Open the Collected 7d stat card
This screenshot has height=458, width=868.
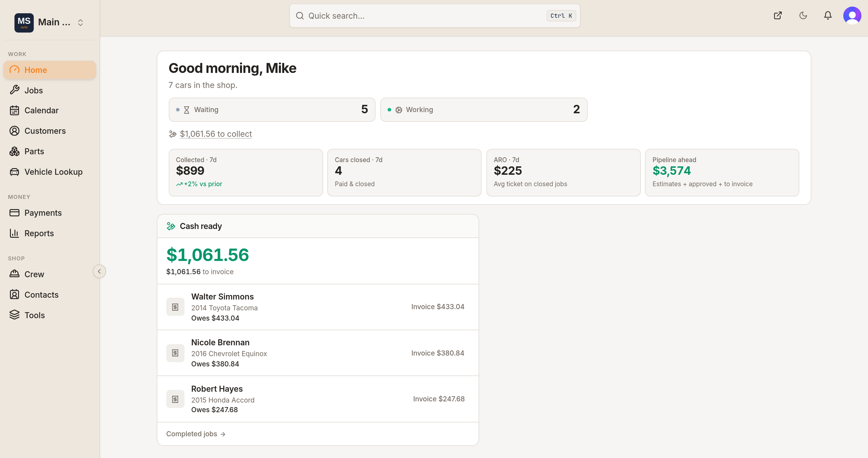pos(246,172)
